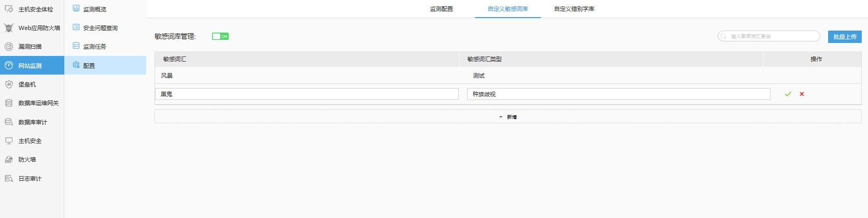Viewport: 868px width, 218px height.
Task: Open 防火墙 menu item
Action: (32, 159)
